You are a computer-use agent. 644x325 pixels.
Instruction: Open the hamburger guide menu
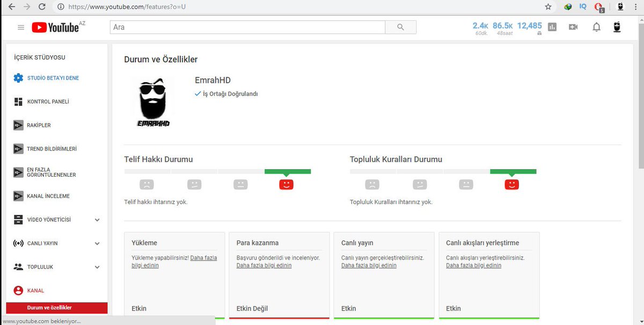[x=21, y=27]
